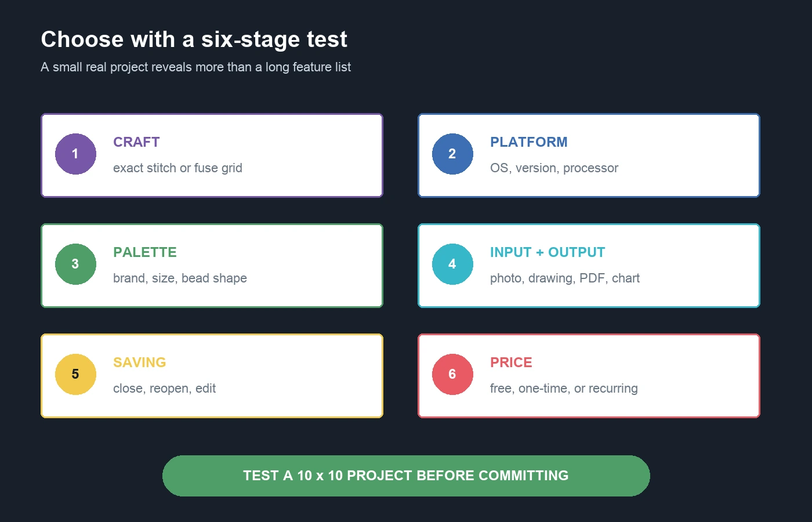
Task: Select 'brand, size, bead shape' text
Action: click(180, 278)
